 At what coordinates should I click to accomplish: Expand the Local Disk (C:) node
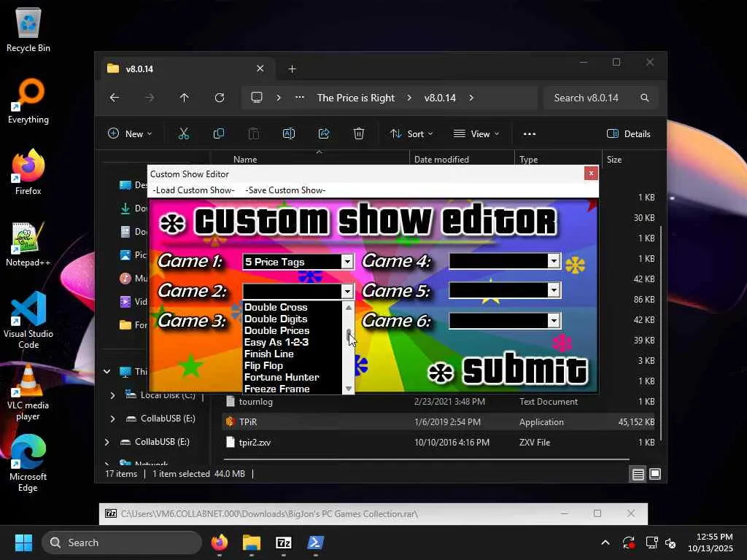tap(112, 395)
